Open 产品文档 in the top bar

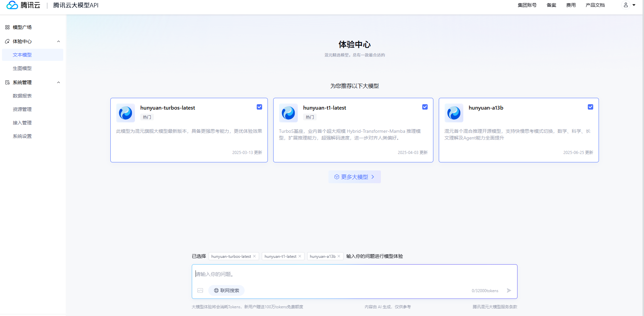point(595,5)
